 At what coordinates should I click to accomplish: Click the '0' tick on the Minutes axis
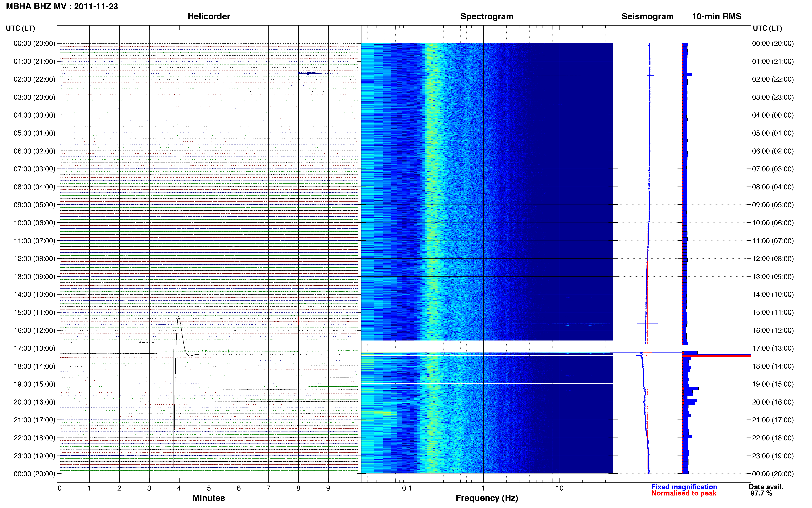(60, 488)
